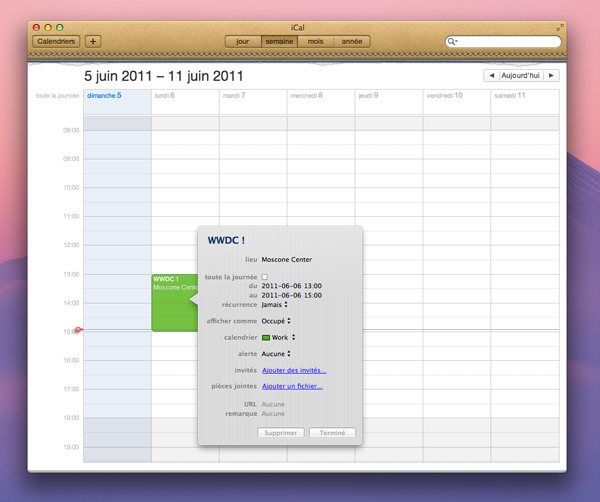Select jeudi 9 day header

[368, 95]
